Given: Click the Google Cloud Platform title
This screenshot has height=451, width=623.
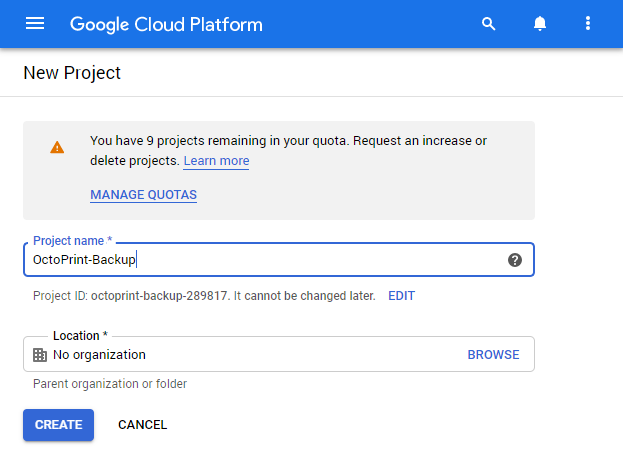Looking at the screenshot, I should coord(166,24).
